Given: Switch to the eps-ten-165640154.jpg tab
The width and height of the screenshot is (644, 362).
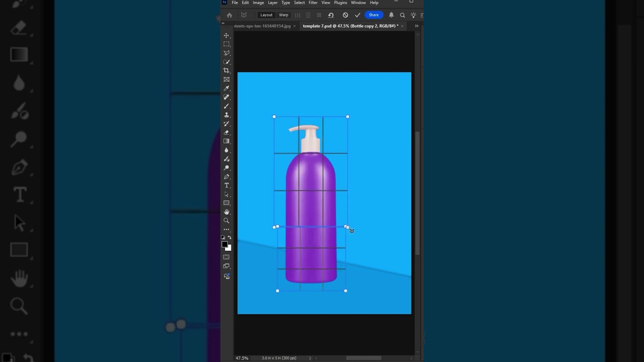Looking at the screenshot, I should (262, 26).
